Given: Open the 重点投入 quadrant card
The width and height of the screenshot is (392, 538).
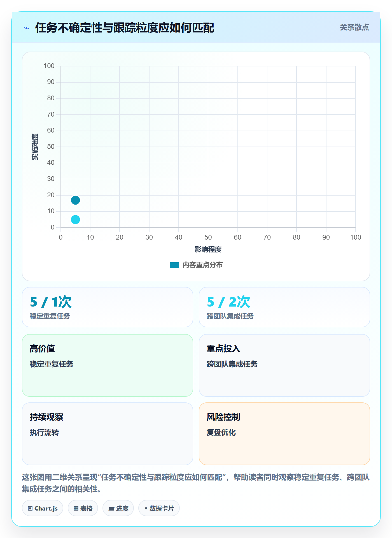Looking at the screenshot, I should click(x=284, y=365).
